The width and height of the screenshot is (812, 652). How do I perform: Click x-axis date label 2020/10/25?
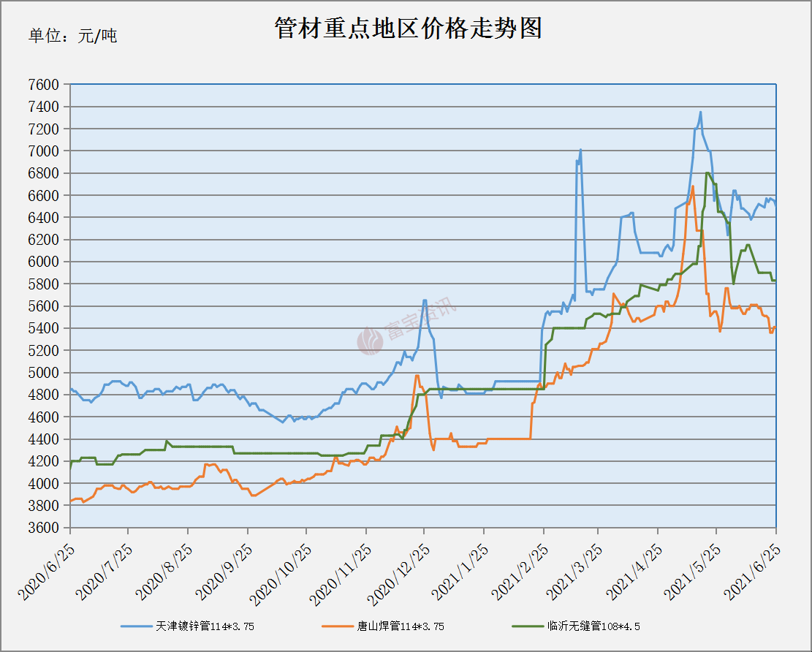pos(280,575)
